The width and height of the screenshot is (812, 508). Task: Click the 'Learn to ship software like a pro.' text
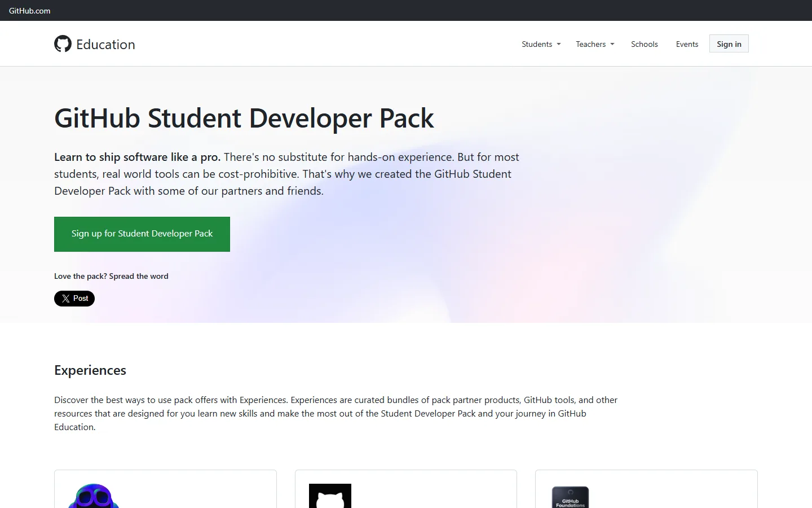coord(137,157)
